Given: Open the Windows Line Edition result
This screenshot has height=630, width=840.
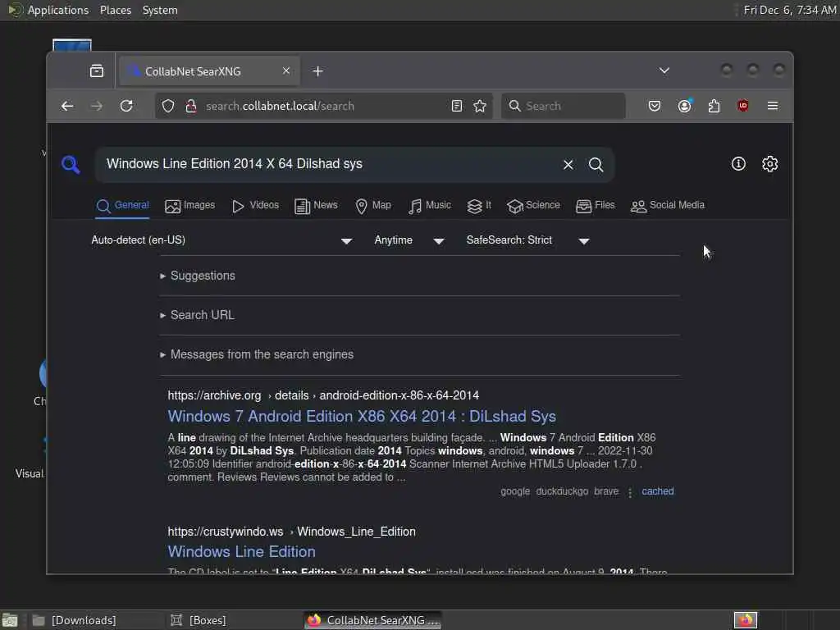Looking at the screenshot, I should pyautogui.click(x=242, y=552).
